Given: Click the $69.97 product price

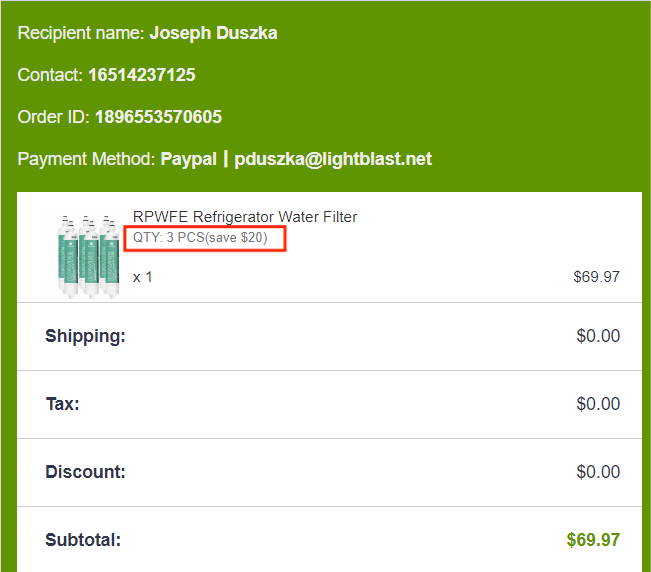Looking at the screenshot, I should pos(596,276).
